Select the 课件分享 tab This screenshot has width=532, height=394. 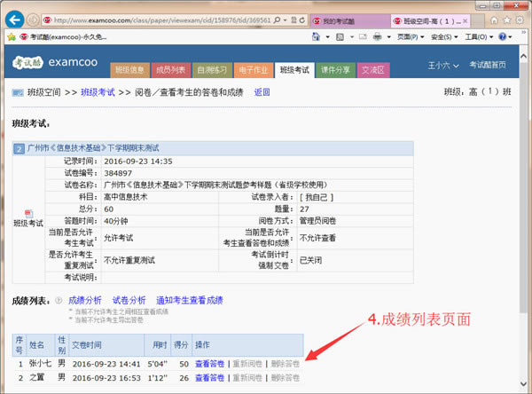[336, 69]
